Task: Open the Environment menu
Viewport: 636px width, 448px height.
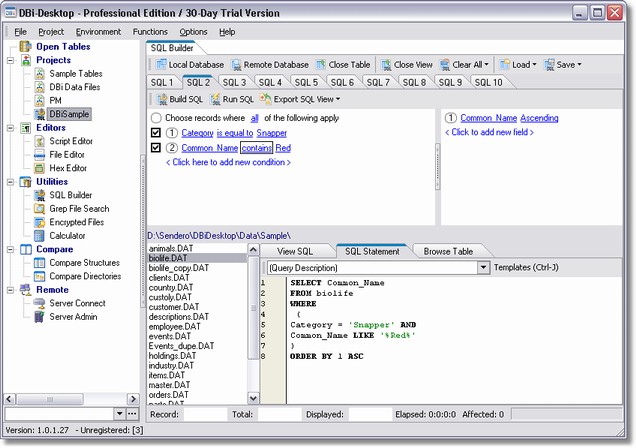Action: click(x=98, y=32)
